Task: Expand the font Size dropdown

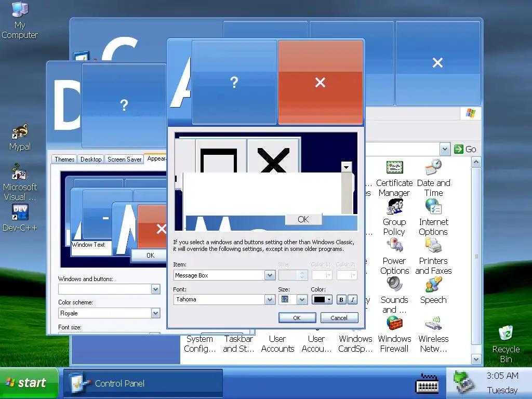Action: (302, 300)
